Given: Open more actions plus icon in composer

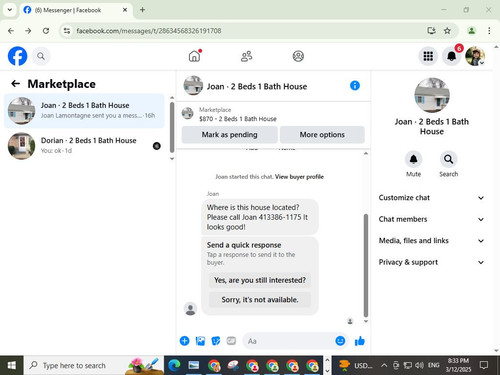Looking at the screenshot, I should pos(184,341).
